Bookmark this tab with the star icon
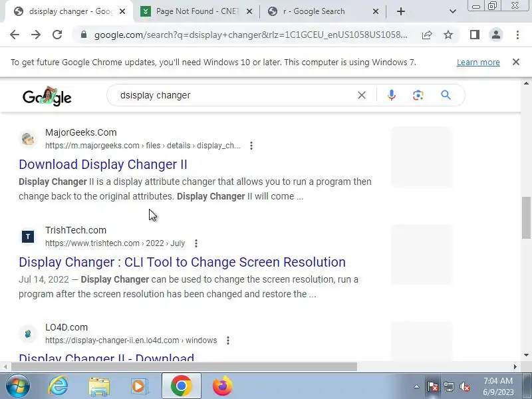Image resolution: width=532 pixels, height=399 pixels. (x=448, y=35)
